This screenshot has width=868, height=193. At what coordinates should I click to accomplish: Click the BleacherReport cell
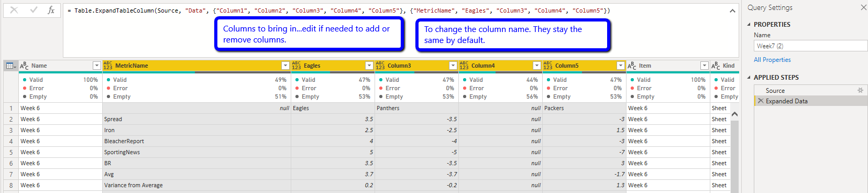tap(196, 141)
